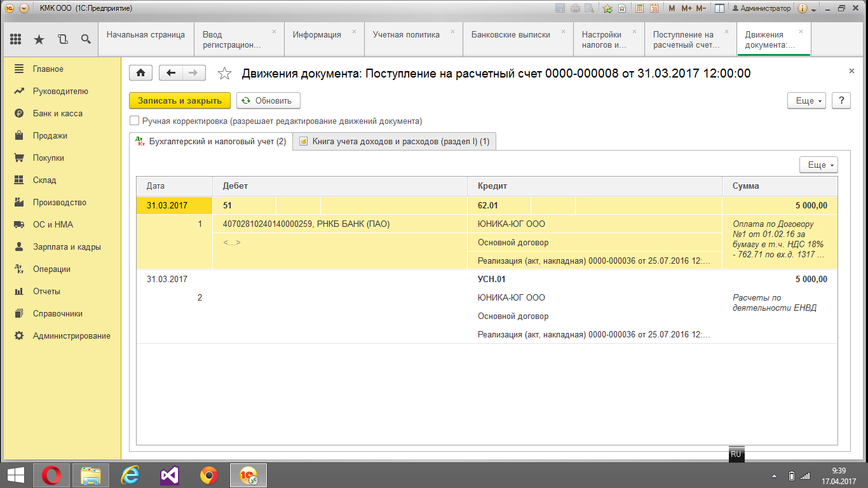This screenshot has height=488, width=868.
Task: Open Банк и касса section
Action: [58, 113]
